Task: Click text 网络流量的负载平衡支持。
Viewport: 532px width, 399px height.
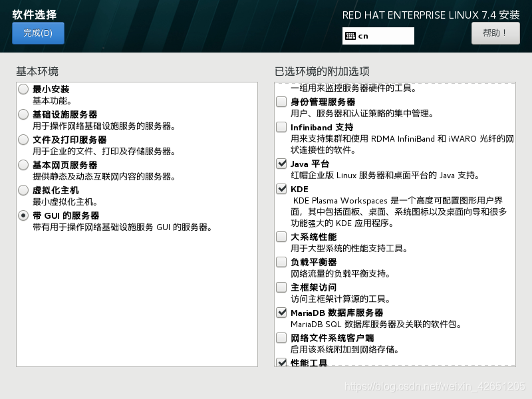Action: click(x=340, y=274)
